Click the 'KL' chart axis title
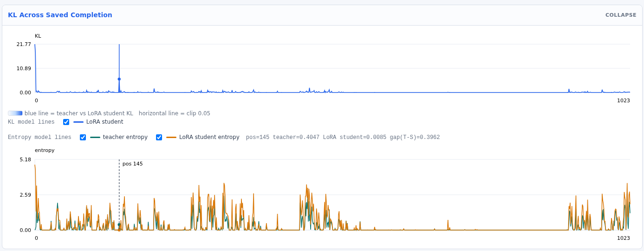The width and height of the screenshot is (644, 251). pos(38,36)
